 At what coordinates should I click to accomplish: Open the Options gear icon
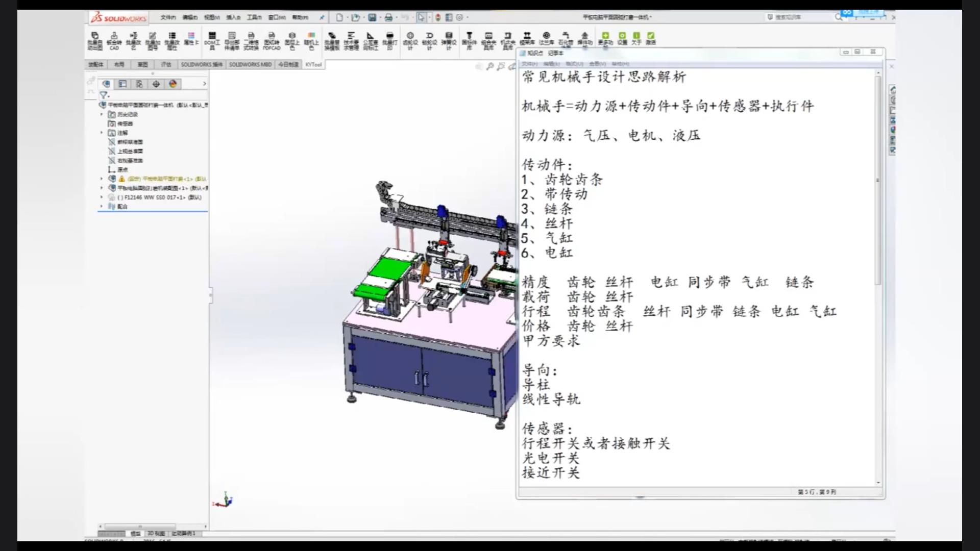click(459, 17)
